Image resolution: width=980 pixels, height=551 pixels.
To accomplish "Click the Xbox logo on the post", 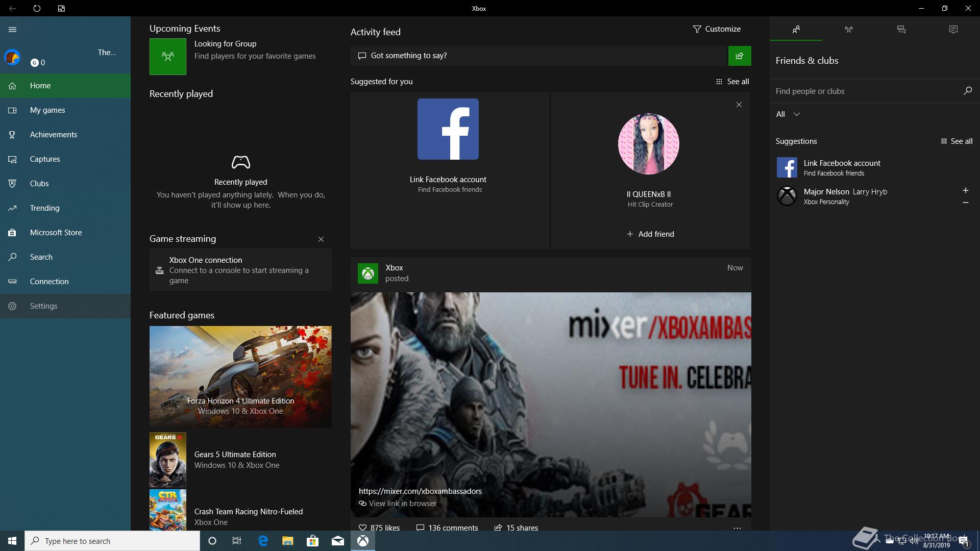I will (x=368, y=273).
